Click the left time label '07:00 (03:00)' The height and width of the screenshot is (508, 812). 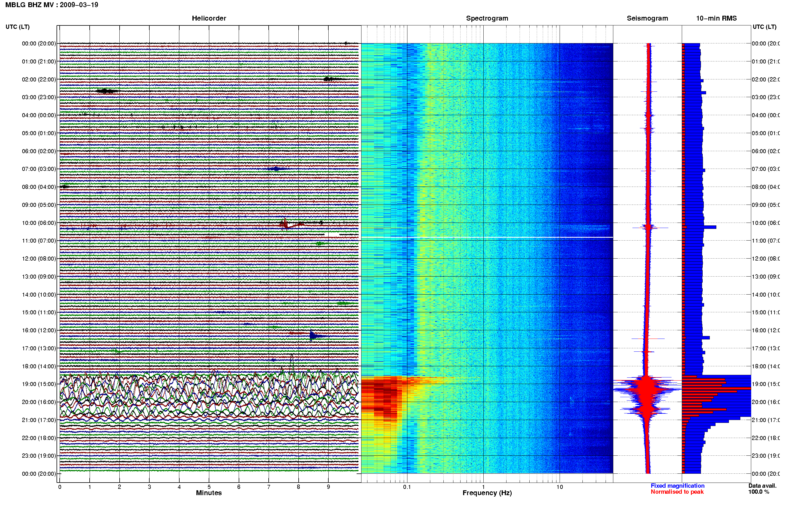39,169
